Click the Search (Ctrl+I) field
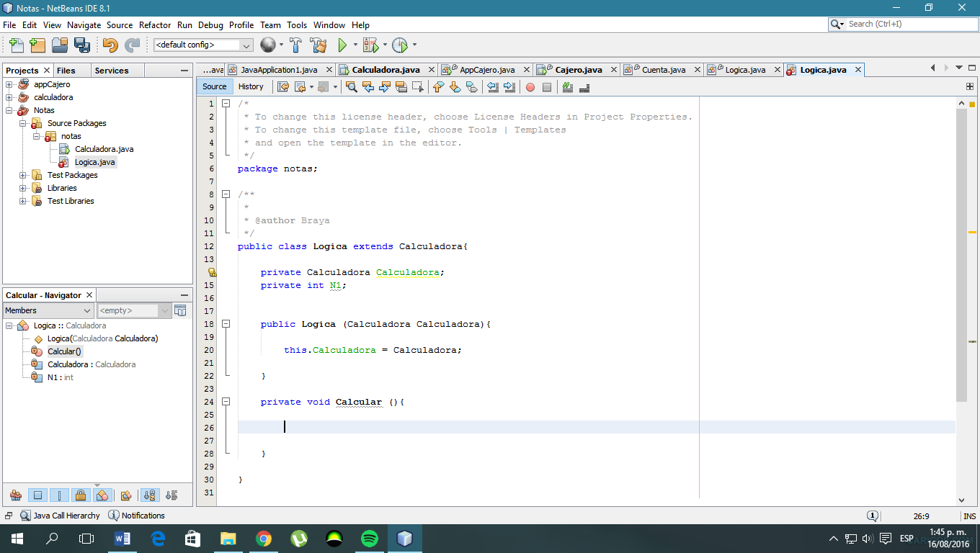 (x=902, y=24)
